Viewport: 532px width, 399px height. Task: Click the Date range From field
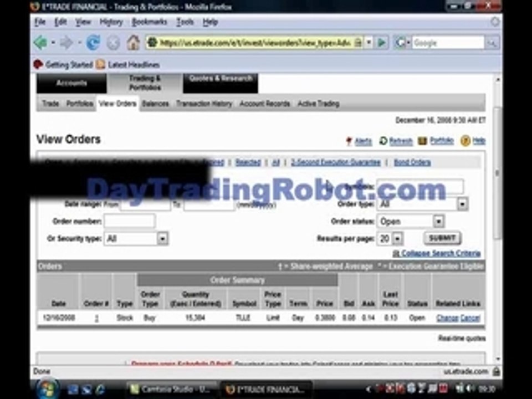pyautogui.click(x=145, y=204)
